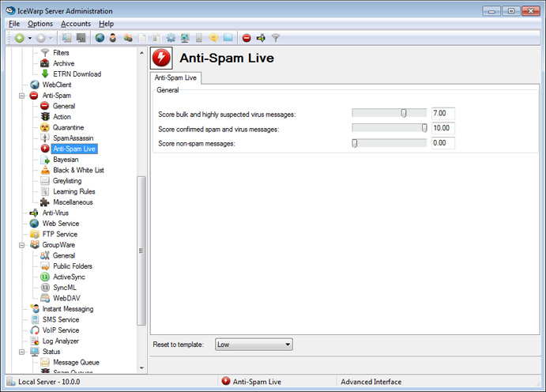Click the globe domains toolbar icon

tap(100, 38)
